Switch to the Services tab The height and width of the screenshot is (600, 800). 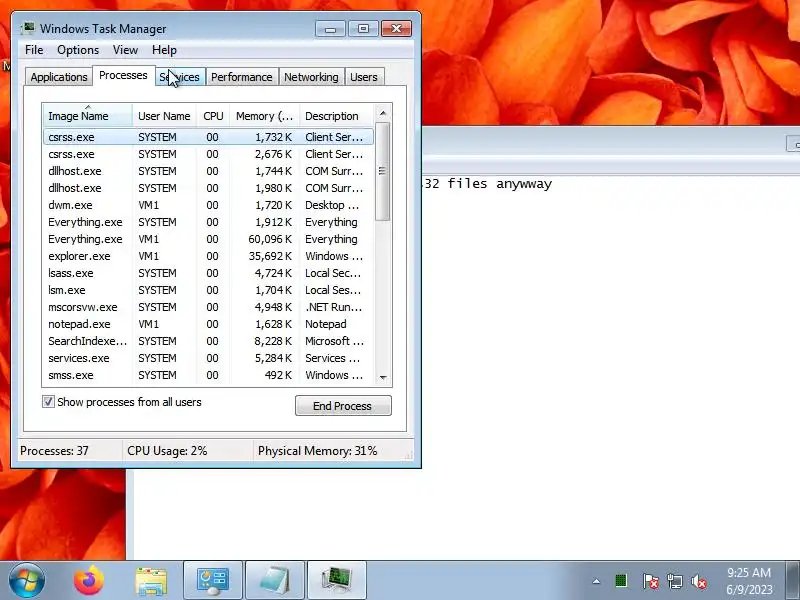180,77
